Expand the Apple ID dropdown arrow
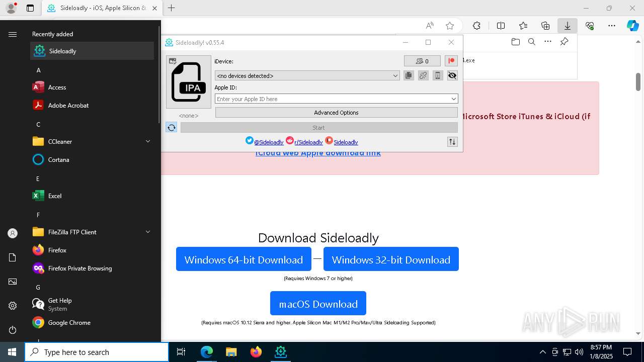The height and width of the screenshot is (362, 644). pos(454,99)
